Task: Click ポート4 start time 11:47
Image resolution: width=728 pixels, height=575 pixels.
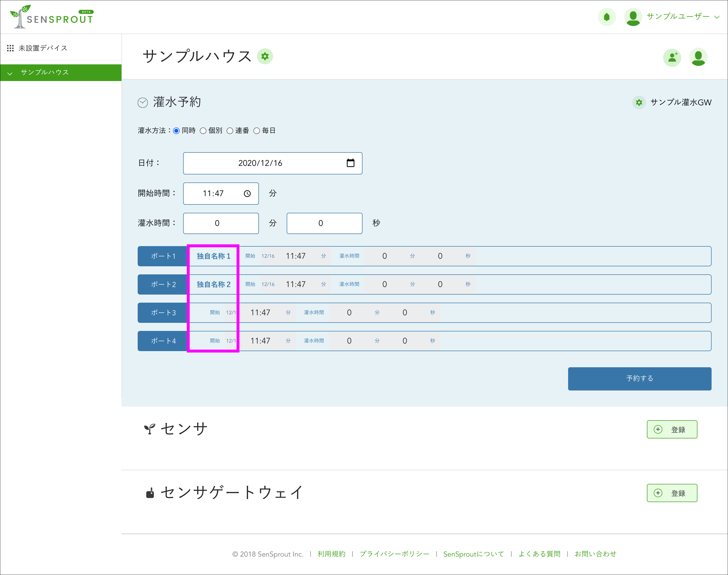Action: [260, 341]
